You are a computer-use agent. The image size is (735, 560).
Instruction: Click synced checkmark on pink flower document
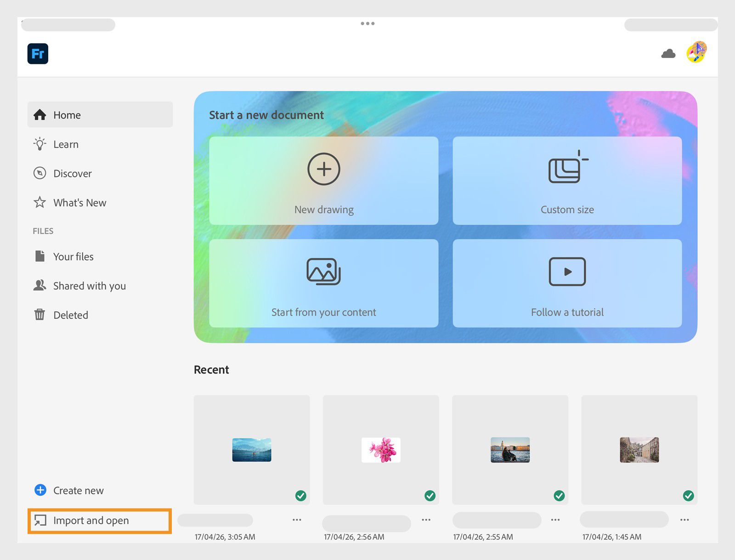coord(430,496)
